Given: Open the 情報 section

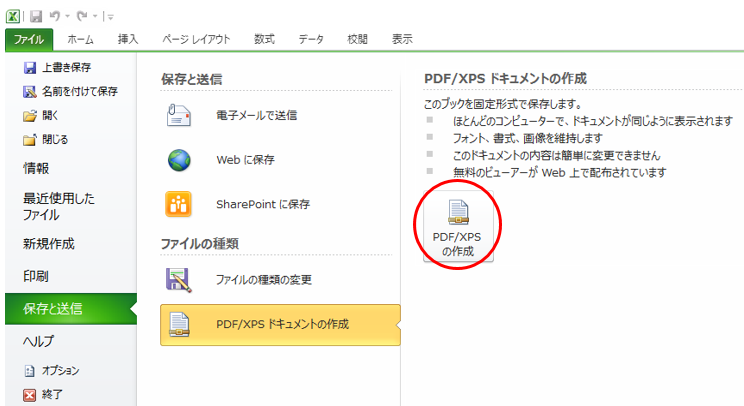Looking at the screenshot, I should tap(36, 168).
